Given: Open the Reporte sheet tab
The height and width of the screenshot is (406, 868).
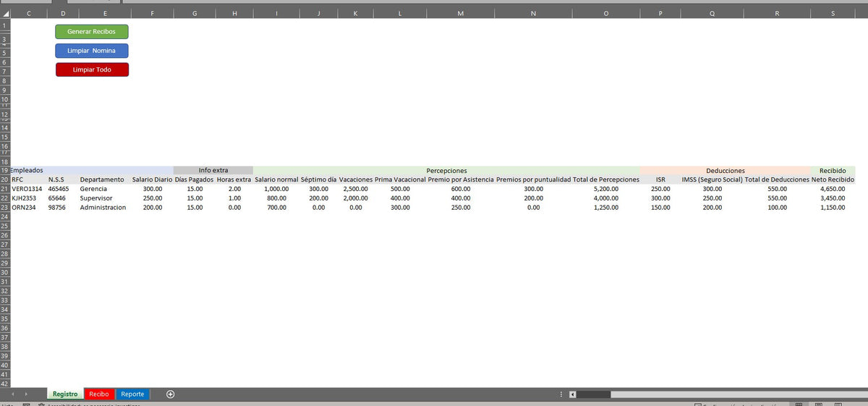Looking at the screenshot, I should pos(132,394).
